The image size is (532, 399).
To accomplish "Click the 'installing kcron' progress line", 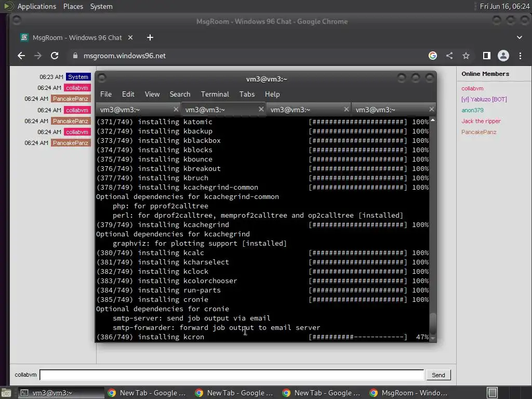I will [x=262, y=337].
